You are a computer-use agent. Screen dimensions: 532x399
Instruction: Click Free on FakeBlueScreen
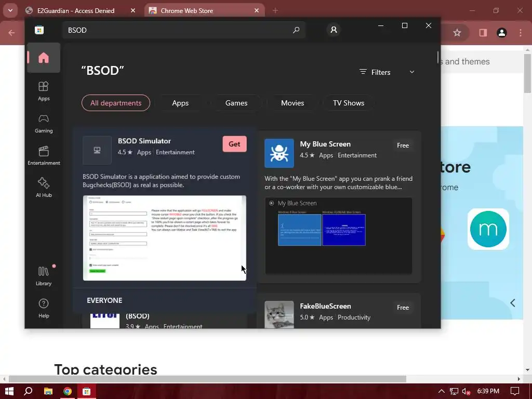tap(403, 308)
